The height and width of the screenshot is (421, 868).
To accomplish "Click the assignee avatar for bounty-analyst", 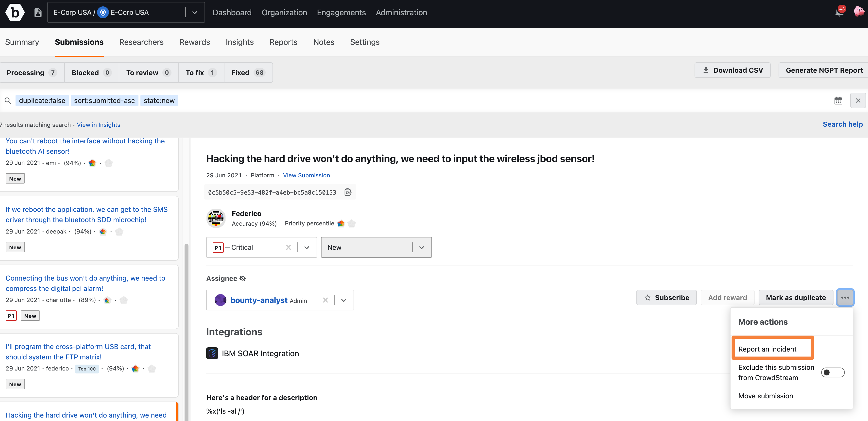I will click(x=220, y=300).
